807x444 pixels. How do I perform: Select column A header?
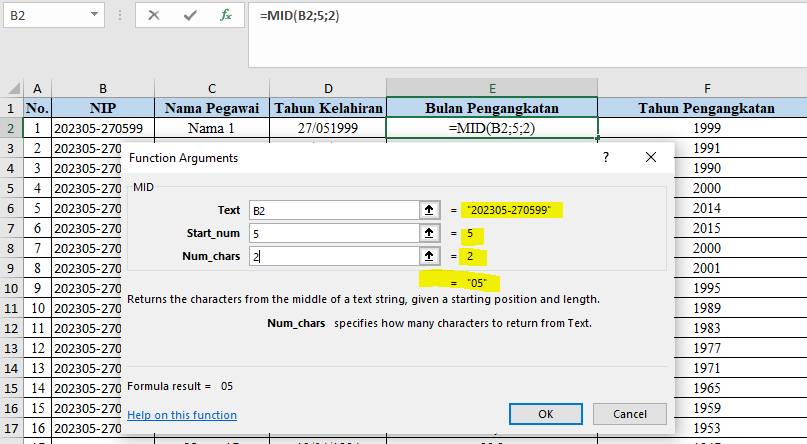point(37,88)
